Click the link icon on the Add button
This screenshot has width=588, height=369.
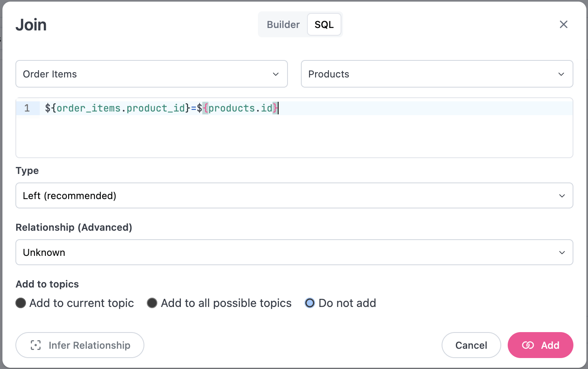528,345
